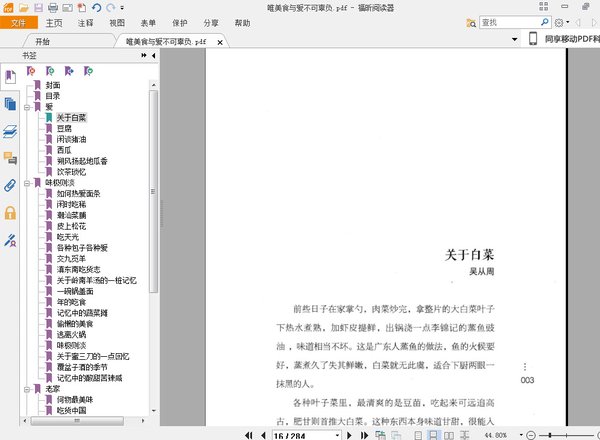The height and width of the screenshot is (440, 600).
Task: Open the Digital signatures sidebar icon
Action: [10, 240]
